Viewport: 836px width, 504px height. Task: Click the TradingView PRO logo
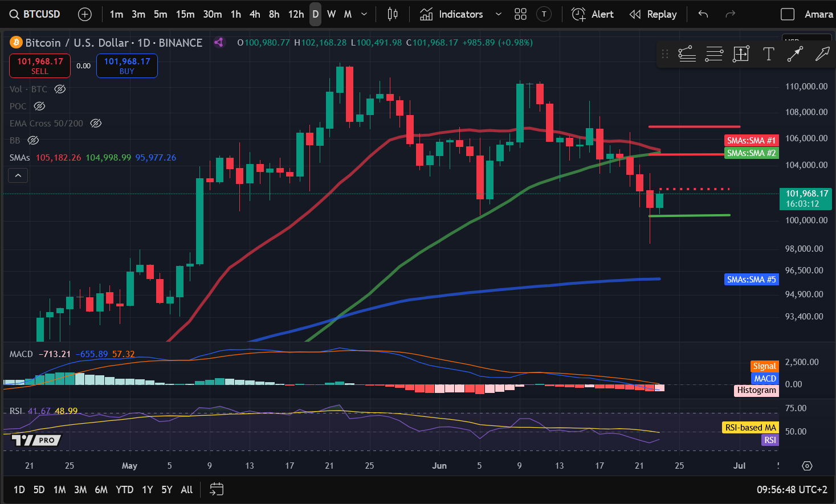point(36,440)
